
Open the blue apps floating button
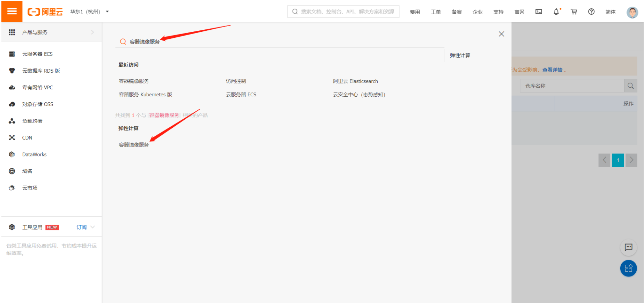tap(629, 268)
